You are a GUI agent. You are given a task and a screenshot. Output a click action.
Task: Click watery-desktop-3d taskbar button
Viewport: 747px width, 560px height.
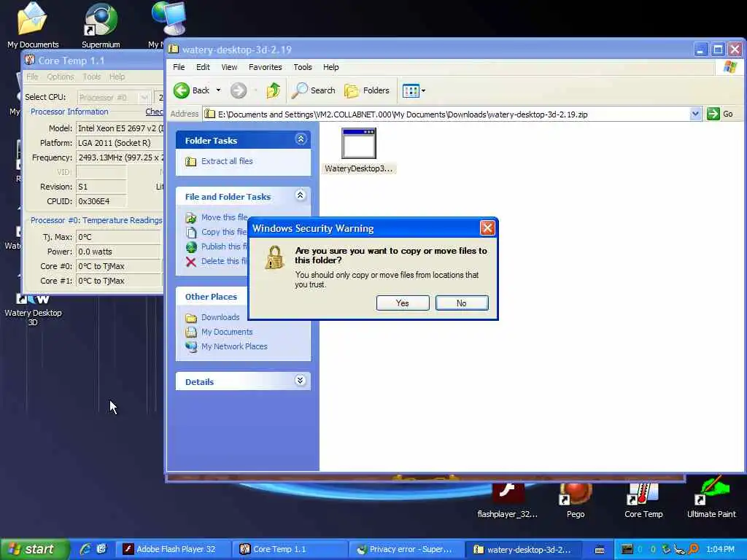[524, 549]
